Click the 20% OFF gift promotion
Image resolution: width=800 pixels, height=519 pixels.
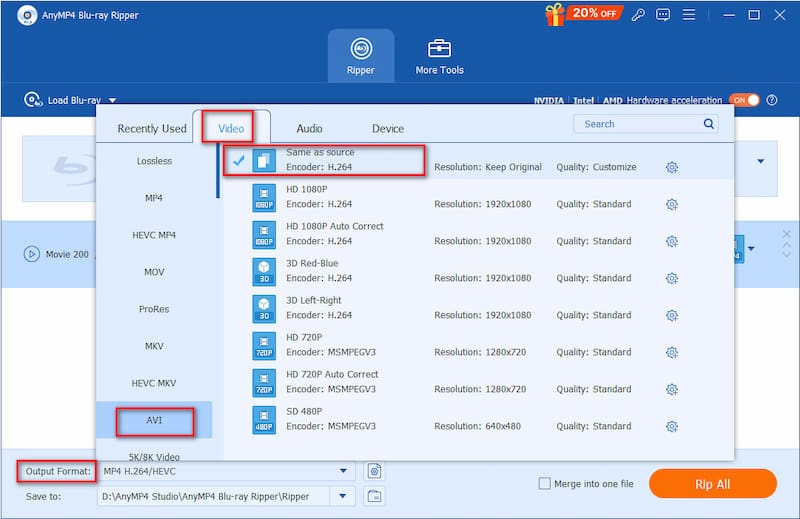[583, 14]
